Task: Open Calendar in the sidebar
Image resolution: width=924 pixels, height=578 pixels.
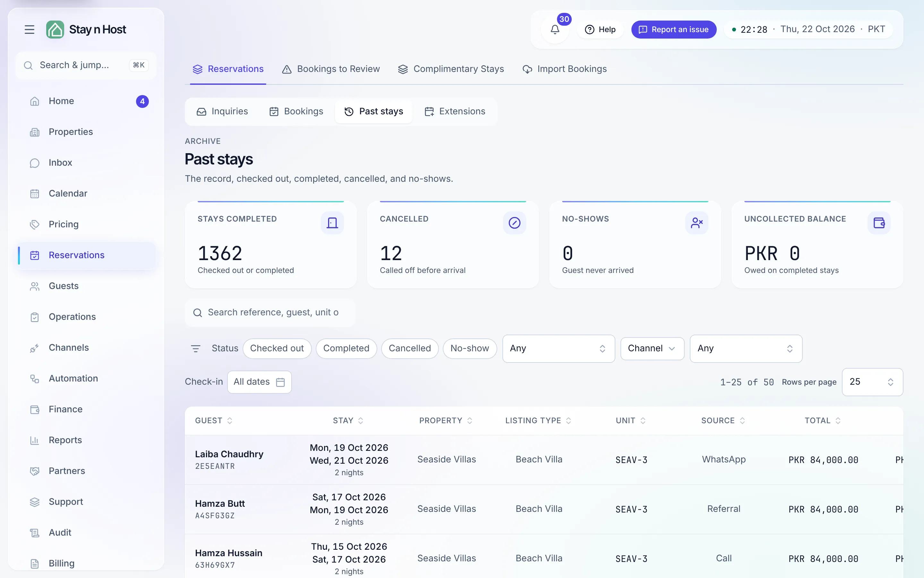Action: pos(87,193)
